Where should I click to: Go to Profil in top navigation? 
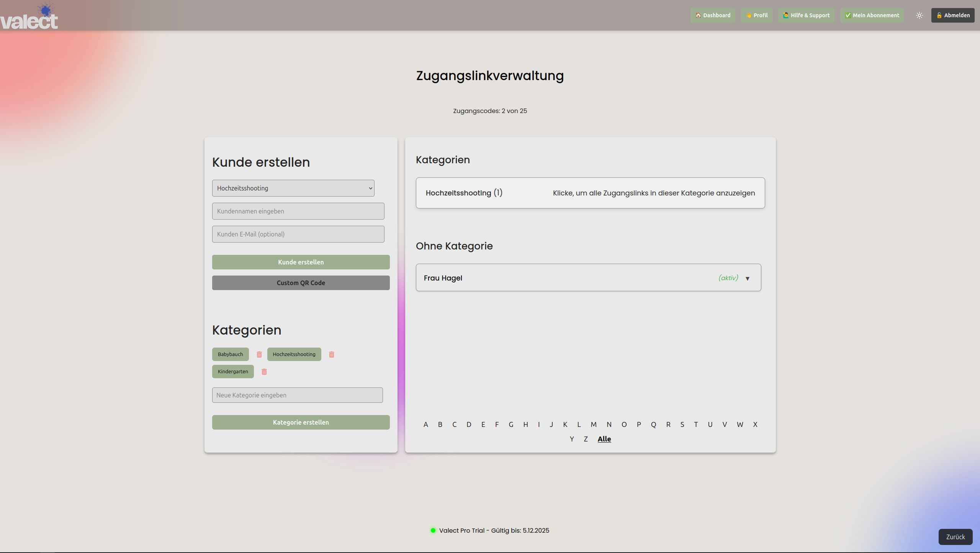tap(757, 15)
